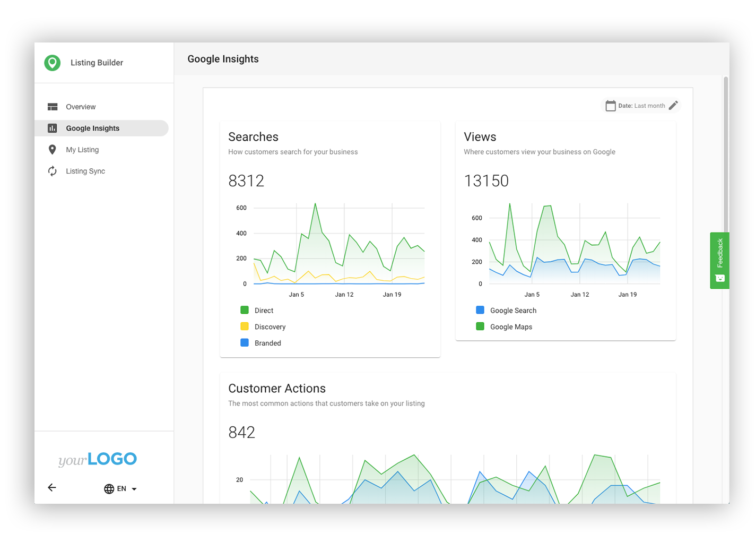756x542 pixels.
Task: Click Jan 19 label on Views chart
Action: (628, 295)
